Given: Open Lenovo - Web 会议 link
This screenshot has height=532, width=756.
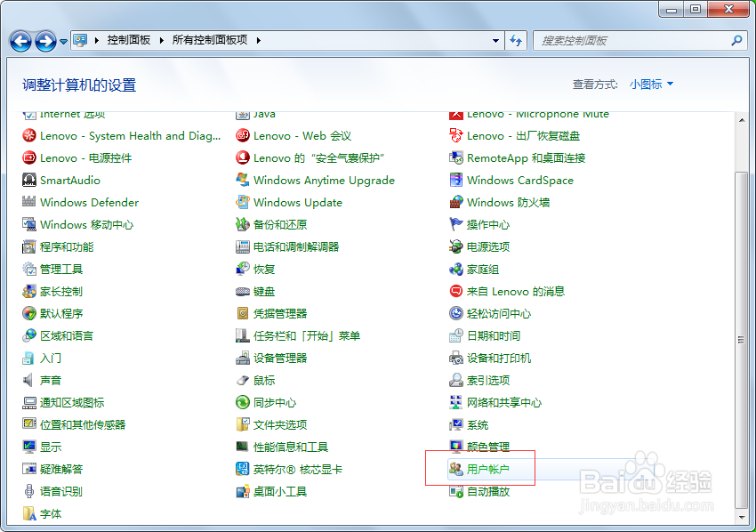Looking at the screenshot, I should (x=302, y=136).
